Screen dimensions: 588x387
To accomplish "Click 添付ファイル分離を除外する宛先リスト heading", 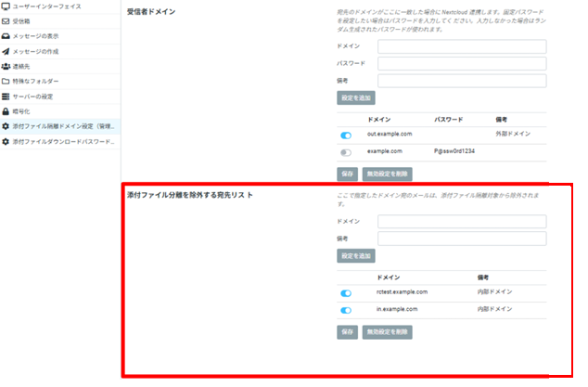I will [190, 195].
